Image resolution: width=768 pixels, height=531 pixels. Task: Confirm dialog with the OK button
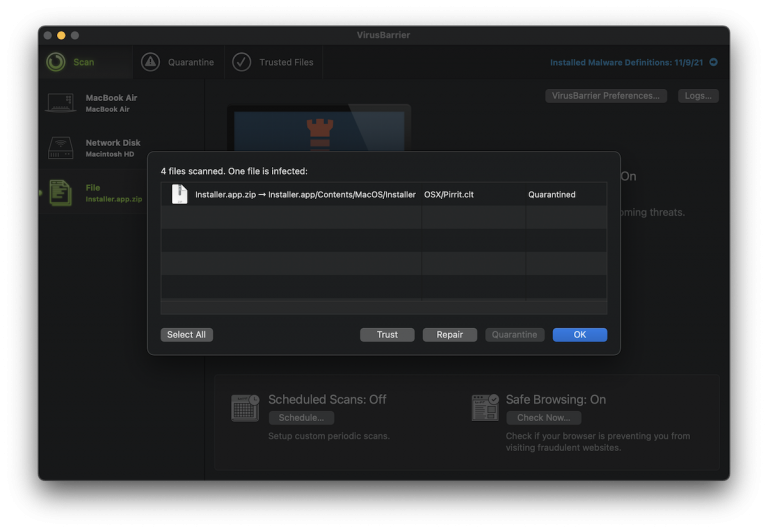tap(580, 335)
